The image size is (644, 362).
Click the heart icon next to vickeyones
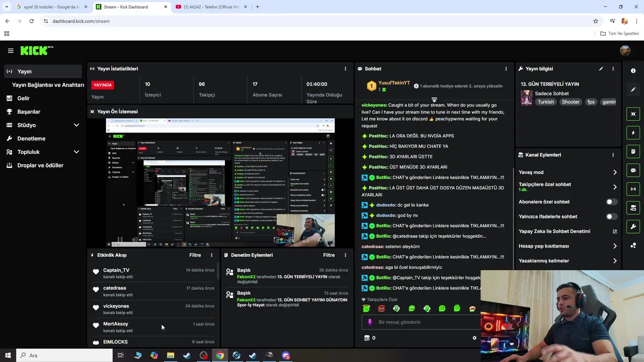tap(96, 308)
